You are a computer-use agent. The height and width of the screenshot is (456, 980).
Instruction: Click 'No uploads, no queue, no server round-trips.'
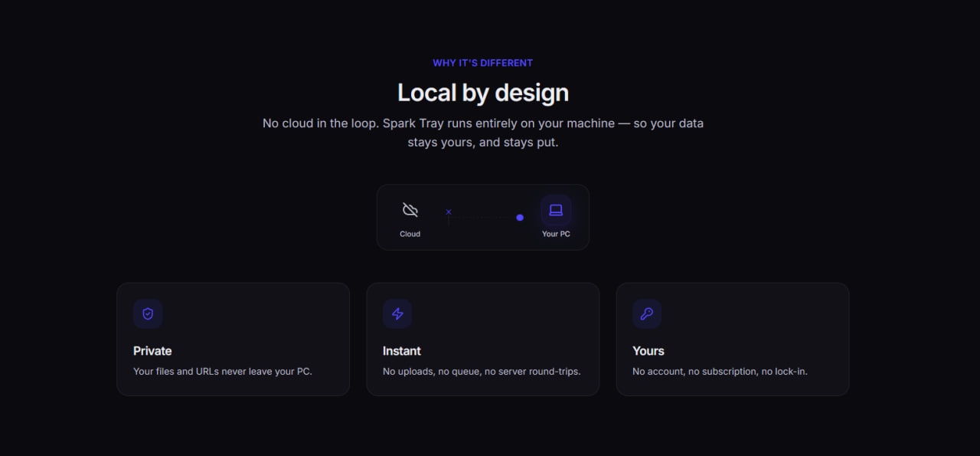[x=482, y=371]
